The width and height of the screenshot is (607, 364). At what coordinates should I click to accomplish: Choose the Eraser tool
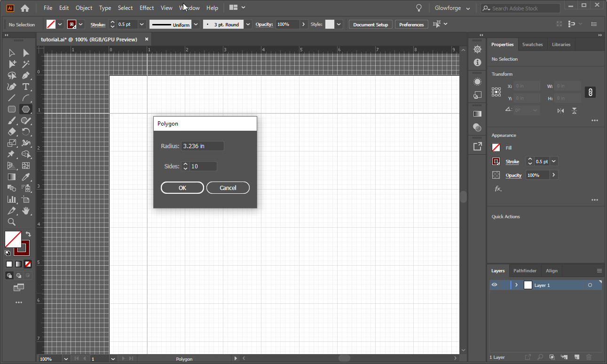tap(12, 132)
